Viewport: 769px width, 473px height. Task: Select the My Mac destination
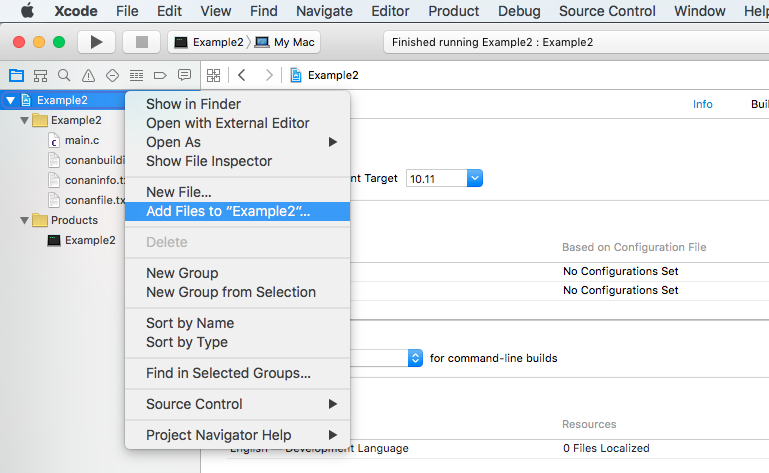coord(285,42)
